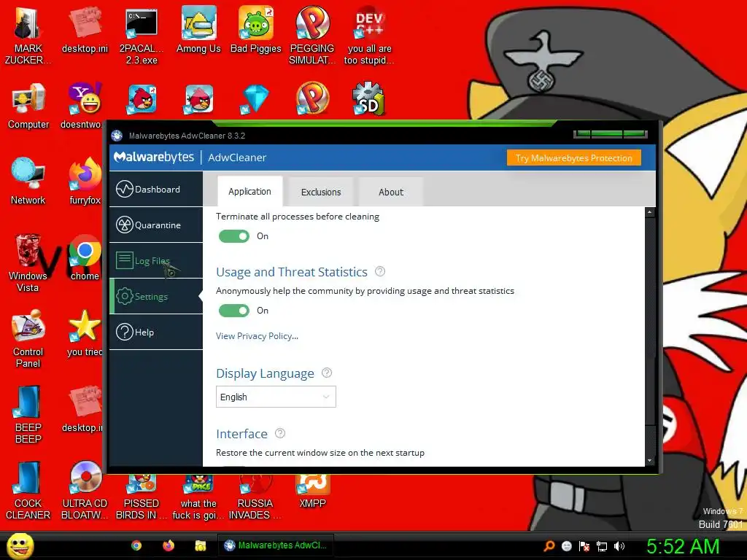Open Firefox from the taskbar
This screenshot has width=747, height=560.
click(169, 545)
